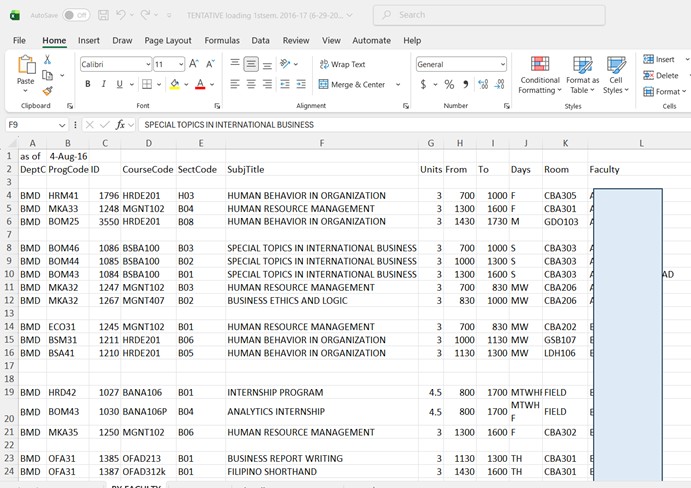
Task: Open the Page Layout tab
Action: coord(167,40)
